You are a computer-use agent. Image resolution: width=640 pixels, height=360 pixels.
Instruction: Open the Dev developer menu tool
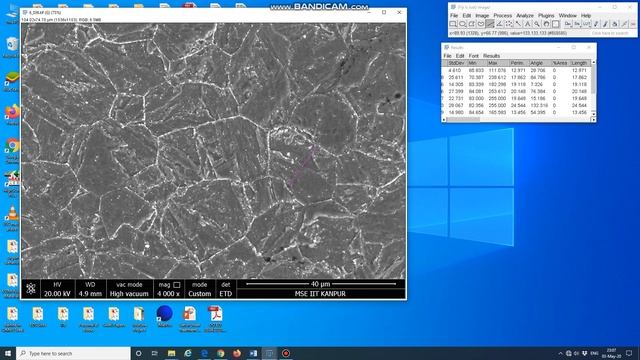click(x=568, y=24)
